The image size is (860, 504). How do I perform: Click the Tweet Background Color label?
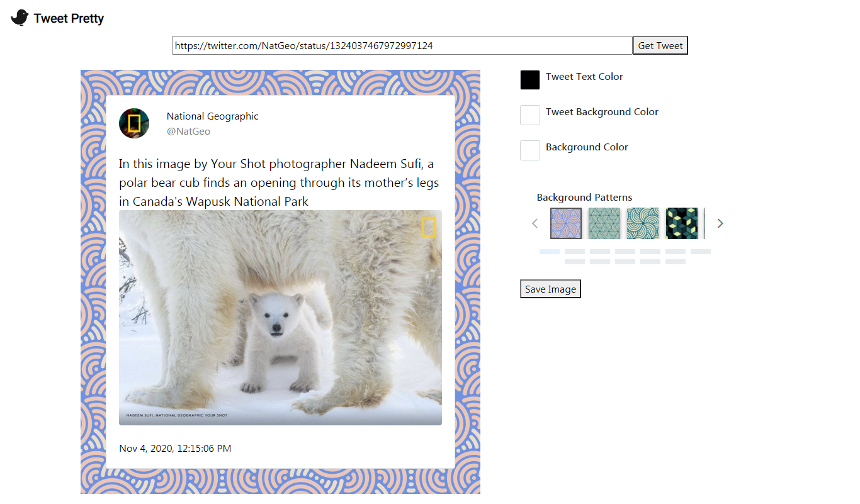[x=602, y=112]
